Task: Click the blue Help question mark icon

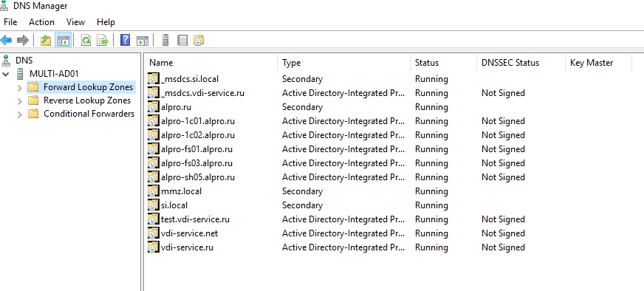Action: coord(126,41)
